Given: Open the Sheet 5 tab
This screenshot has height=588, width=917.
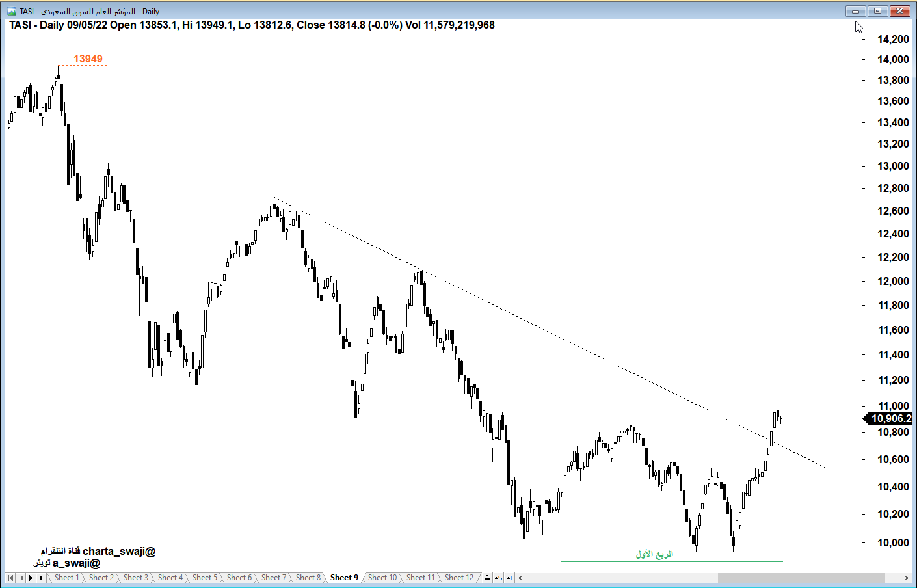Looking at the screenshot, I should pos(204,578).
